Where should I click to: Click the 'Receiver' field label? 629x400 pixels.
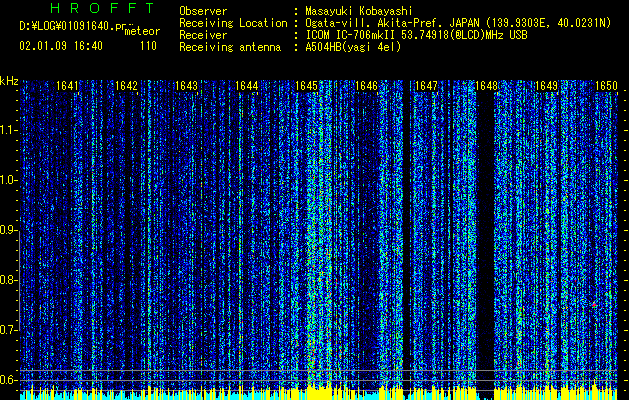[x=203, y=35]
